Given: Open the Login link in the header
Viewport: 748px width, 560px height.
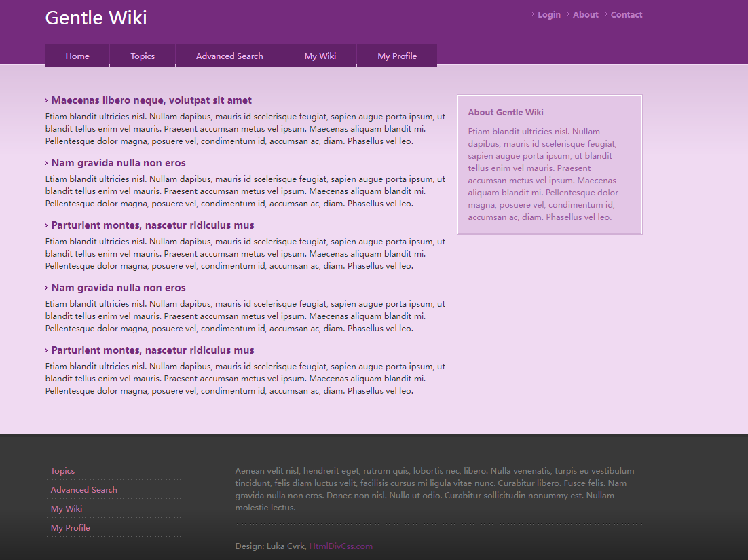Looking at the screenshot, I should [548, 15].
